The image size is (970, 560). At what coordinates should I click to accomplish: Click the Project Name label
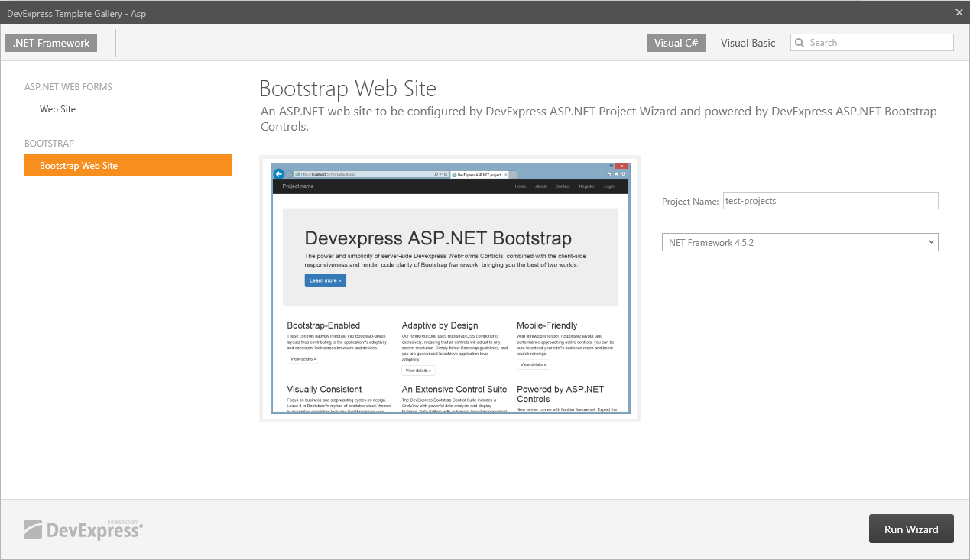point(690,202)
